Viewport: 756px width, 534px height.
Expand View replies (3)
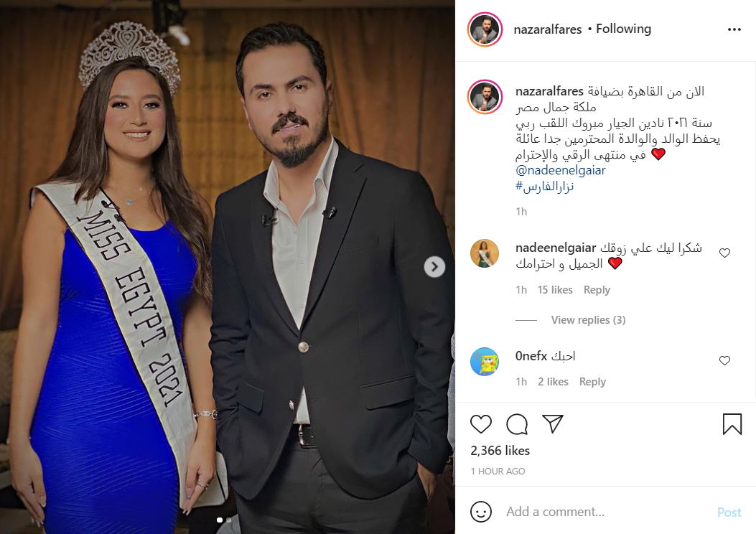[588, 320]
